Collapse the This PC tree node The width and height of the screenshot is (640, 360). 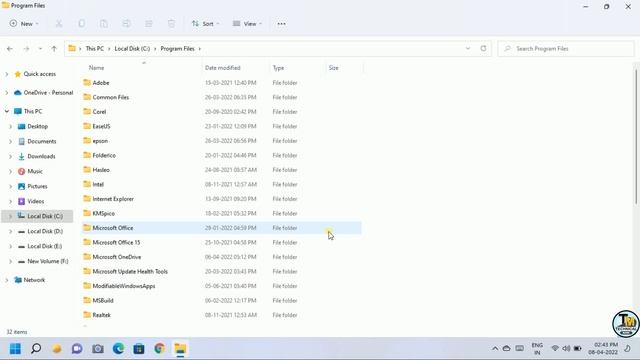pos(7,111)
